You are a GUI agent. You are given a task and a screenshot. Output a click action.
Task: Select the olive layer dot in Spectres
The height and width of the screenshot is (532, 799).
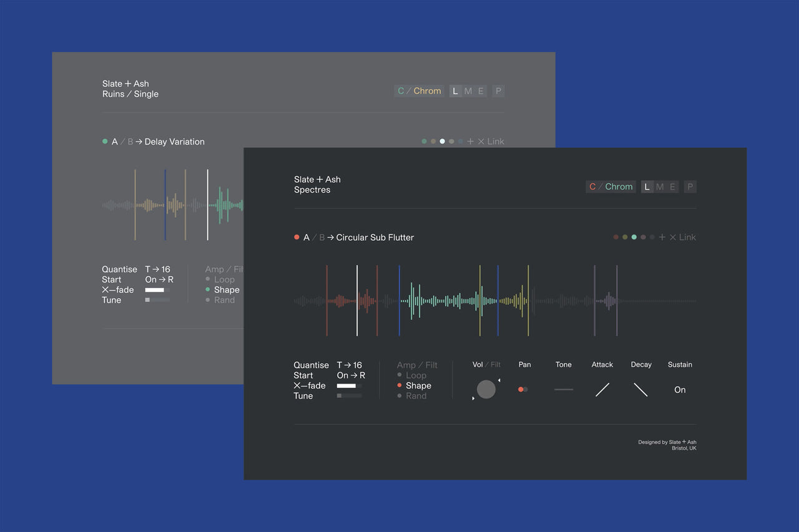pos(625,237)
